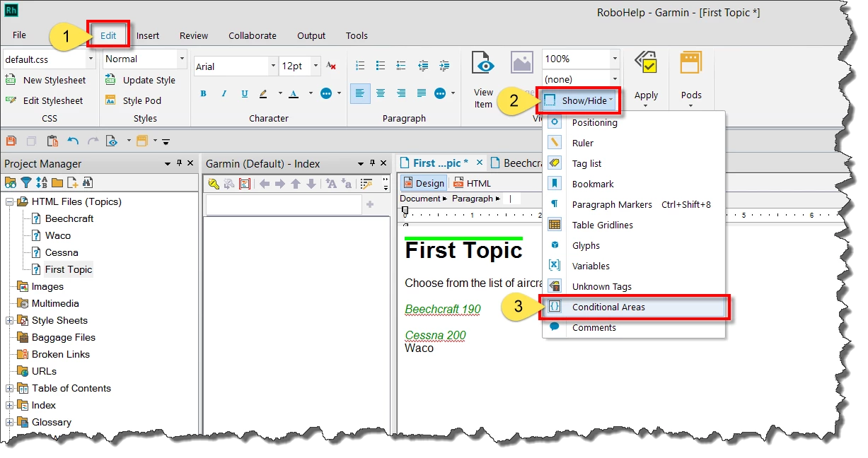Expand the Style Sheets tree node

point(9,320)
